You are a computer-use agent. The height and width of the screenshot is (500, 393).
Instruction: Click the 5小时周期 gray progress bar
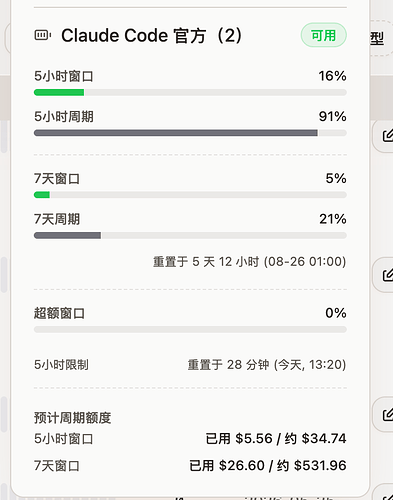point(190,133)
